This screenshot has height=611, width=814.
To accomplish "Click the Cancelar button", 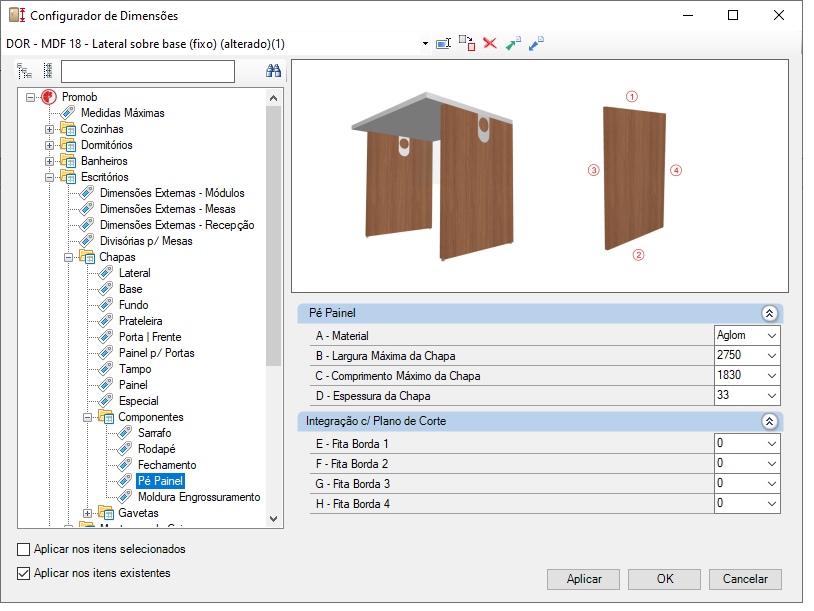I will (745, 579).
